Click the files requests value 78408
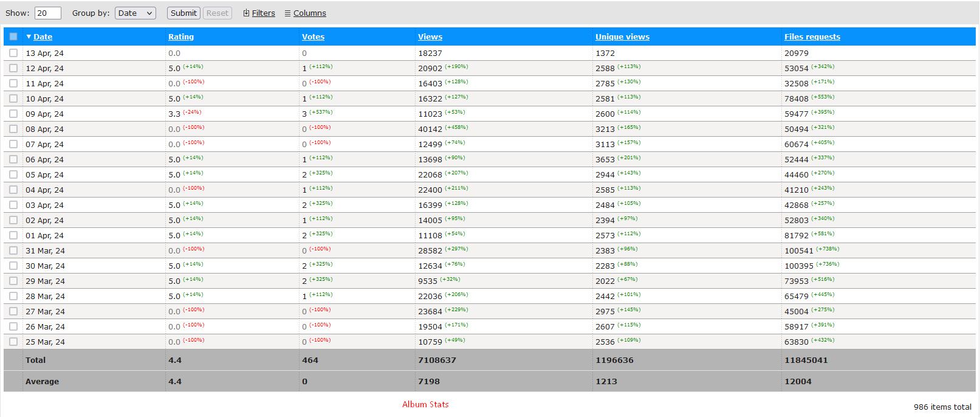This screenshot has width=980, height=417. pos(797,99)
